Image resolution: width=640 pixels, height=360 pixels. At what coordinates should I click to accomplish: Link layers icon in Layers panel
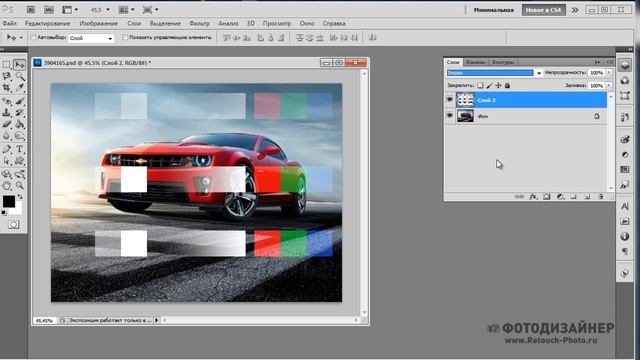(519, 197)
